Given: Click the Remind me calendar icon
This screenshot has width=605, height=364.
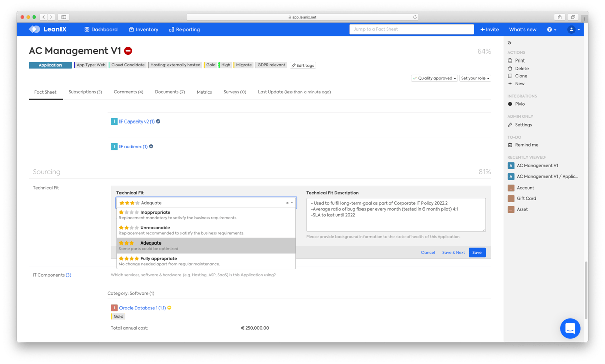Looking at the screenshot, I should [x=510, y=145].
